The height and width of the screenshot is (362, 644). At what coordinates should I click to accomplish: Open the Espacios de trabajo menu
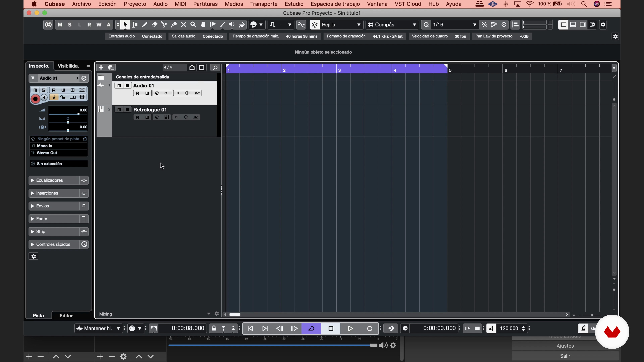[335, 4]
